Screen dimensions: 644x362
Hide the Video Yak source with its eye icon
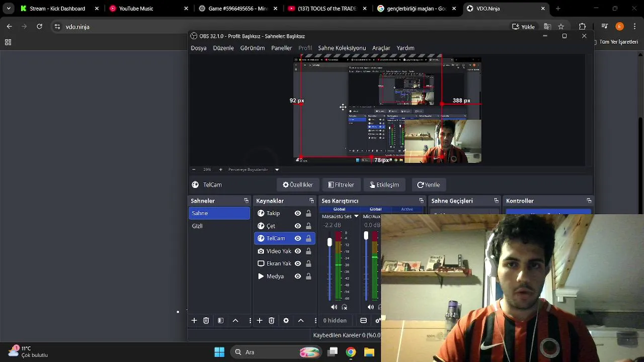pos(298,251)
